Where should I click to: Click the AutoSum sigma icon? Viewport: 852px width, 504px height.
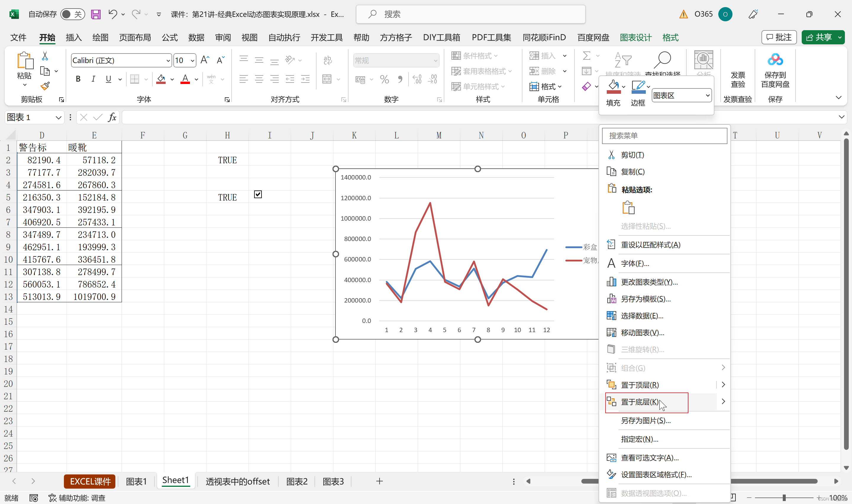(586, 56)
